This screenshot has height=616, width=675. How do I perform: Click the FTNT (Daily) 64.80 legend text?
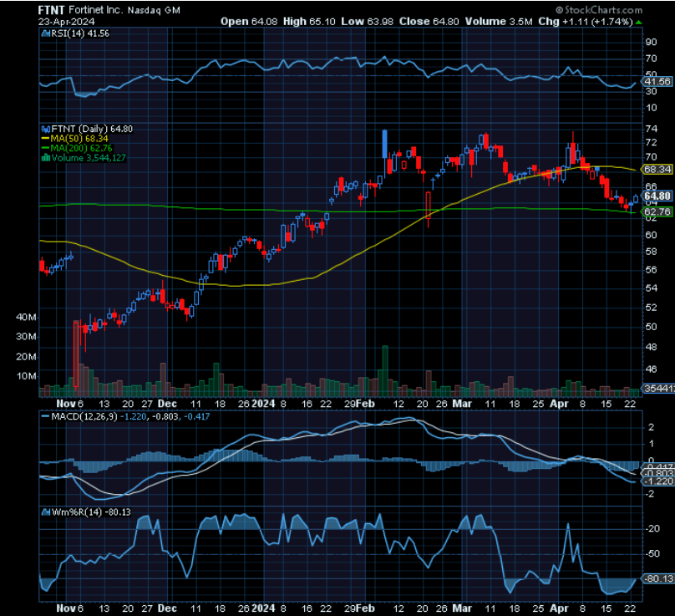[x=92, y=129]
